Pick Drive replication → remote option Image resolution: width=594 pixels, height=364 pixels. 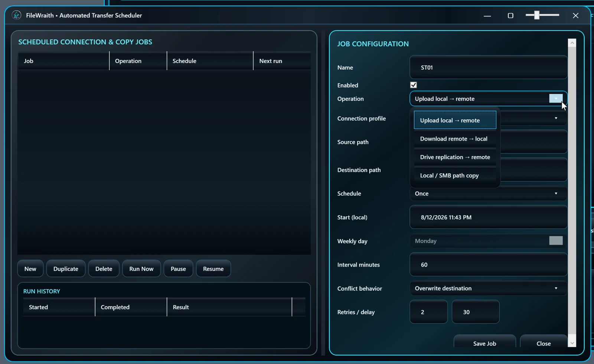tap(455, 157)
